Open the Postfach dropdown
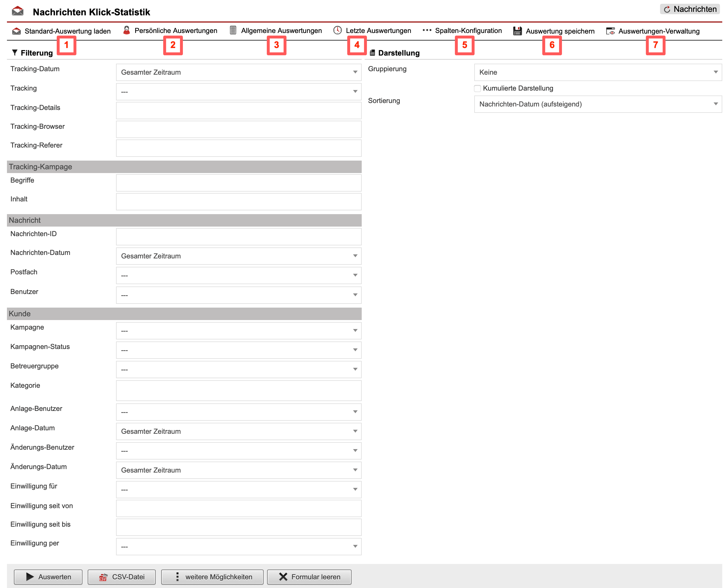 238,275
